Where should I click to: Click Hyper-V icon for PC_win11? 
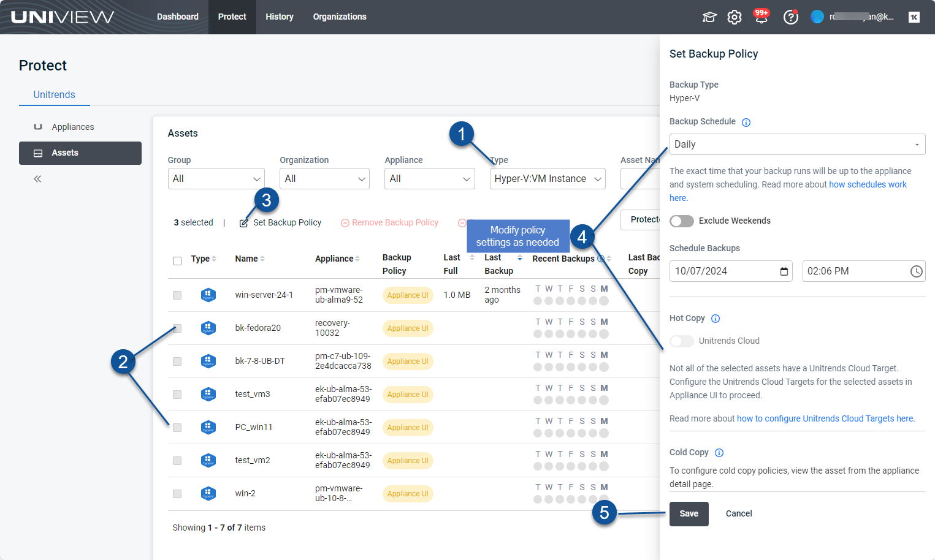[208, 428]
